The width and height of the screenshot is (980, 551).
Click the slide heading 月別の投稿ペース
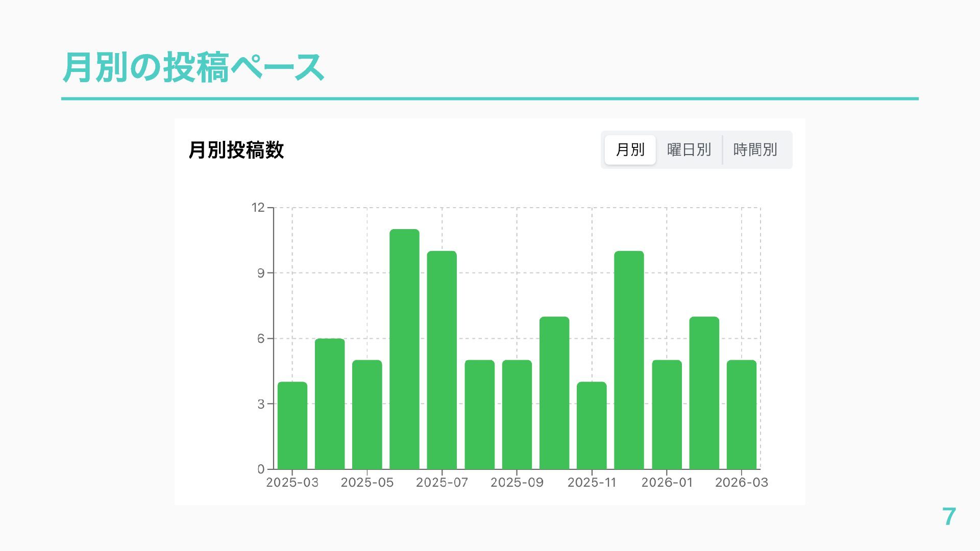193,67
